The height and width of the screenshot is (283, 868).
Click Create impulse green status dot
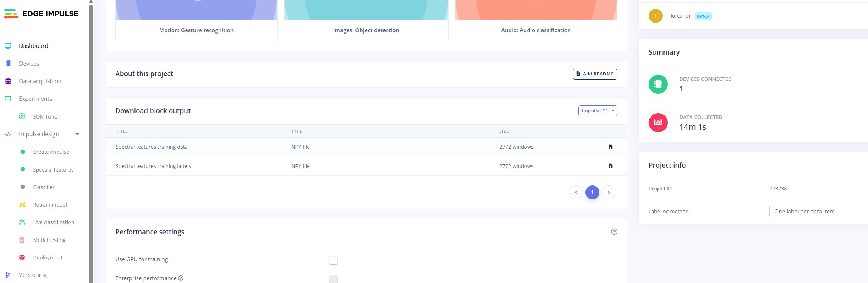(23, 152)
